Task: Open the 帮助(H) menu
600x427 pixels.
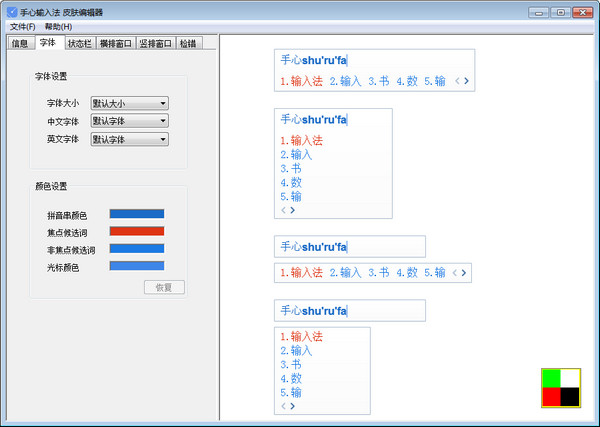Action: 58,27
